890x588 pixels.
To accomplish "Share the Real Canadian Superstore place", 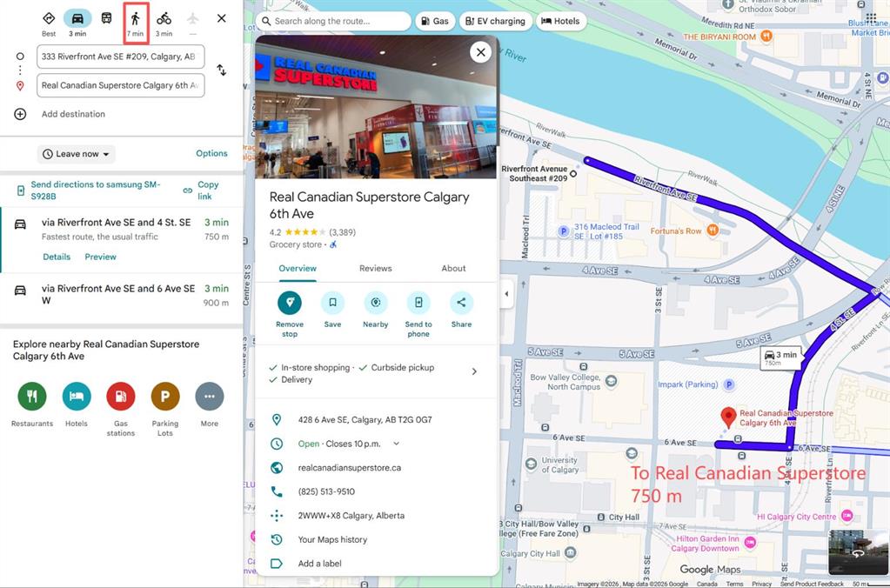I will point(461,303).
